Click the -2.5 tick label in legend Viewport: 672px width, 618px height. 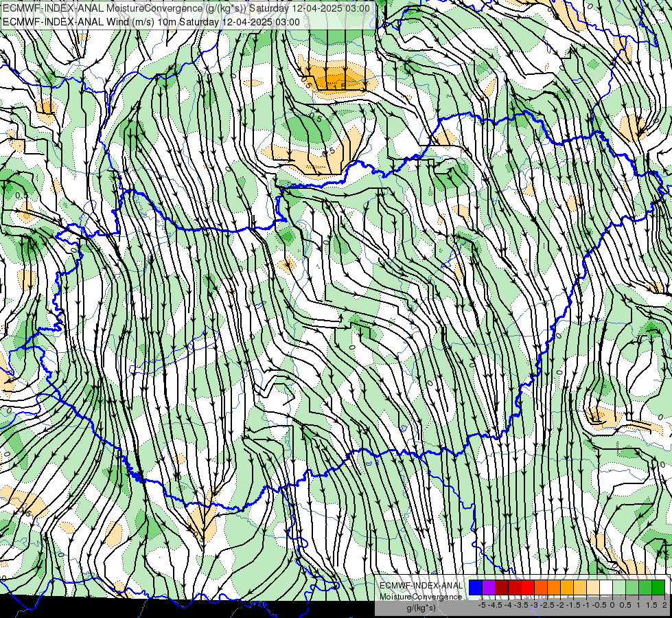click(547, 605)
